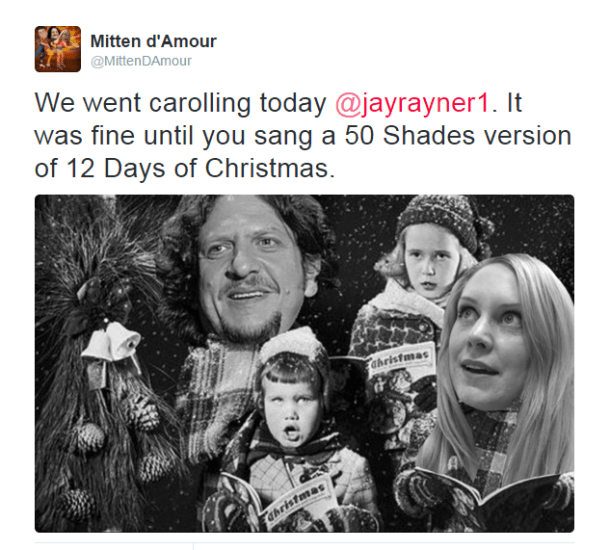
Task: Click the lowest pine cone on garland
Action: point(79,504)
